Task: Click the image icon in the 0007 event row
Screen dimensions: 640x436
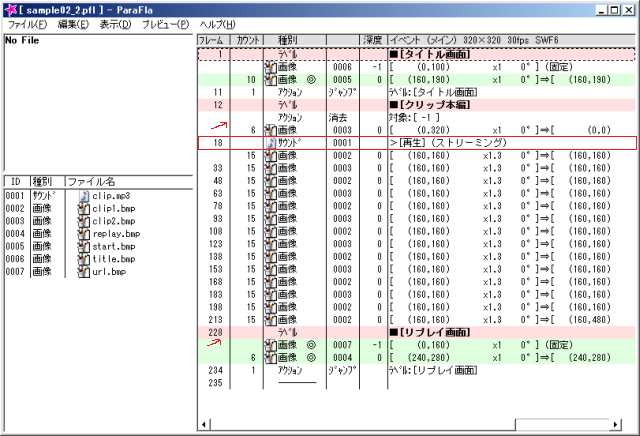Action: (x=271, y=345)
